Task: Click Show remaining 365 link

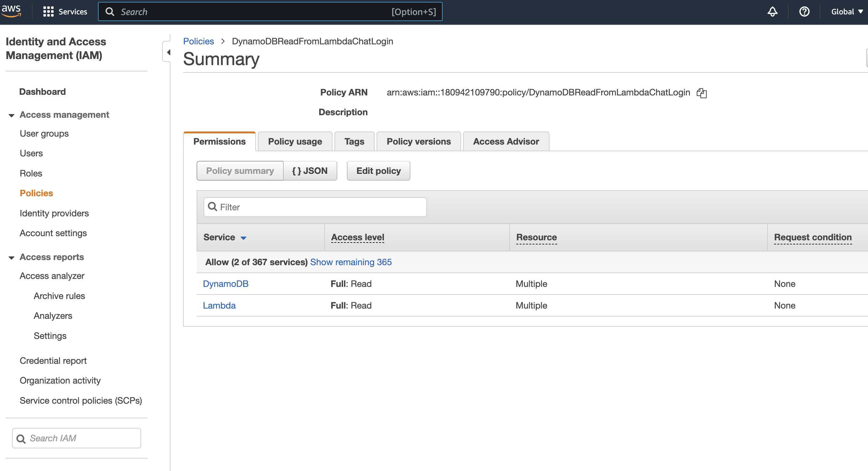Action: click(x=351, y=262)
